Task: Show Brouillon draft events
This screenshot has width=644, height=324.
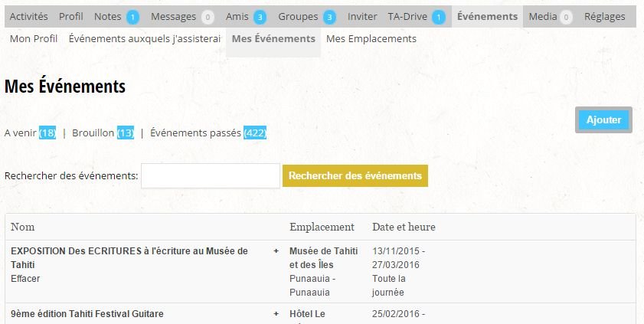Action: pyautogui.click(x=103, y=133)
